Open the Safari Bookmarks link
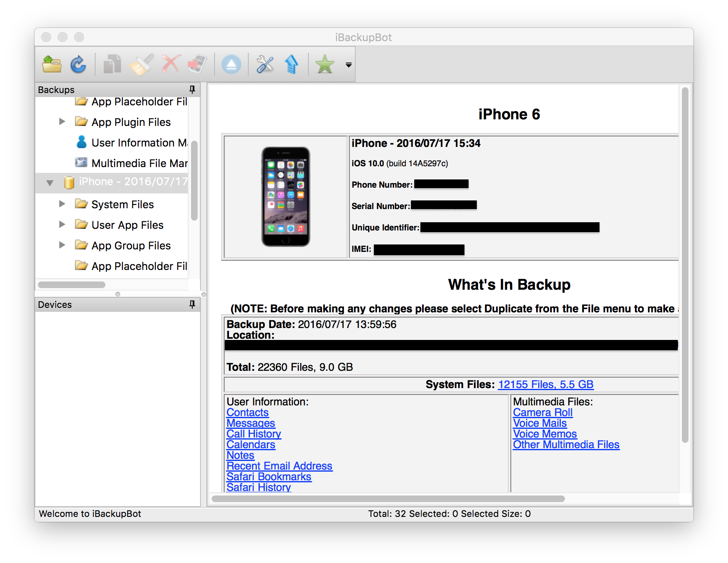The height and width of the screenshot is (563, 728). [269, 477]
